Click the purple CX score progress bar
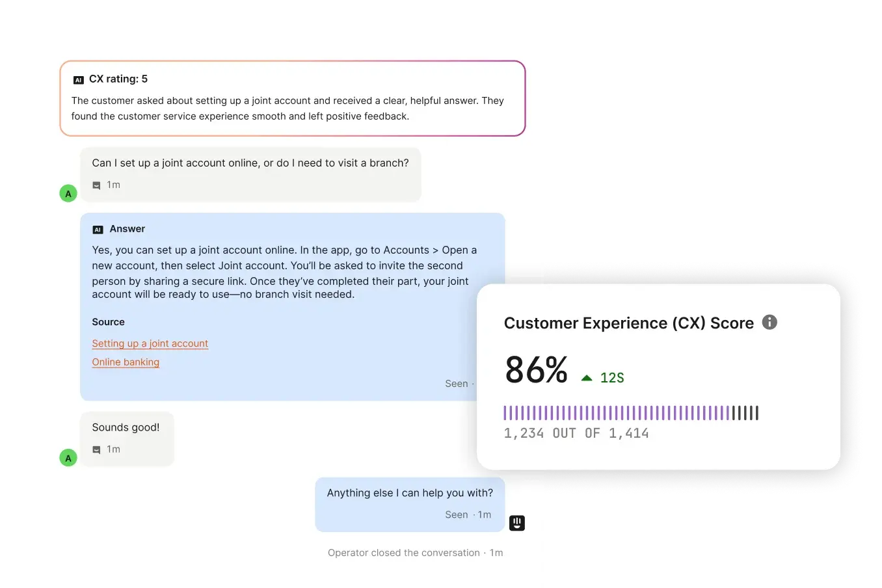This screenshot has height=588, width=882. click(x=631, y=413)
